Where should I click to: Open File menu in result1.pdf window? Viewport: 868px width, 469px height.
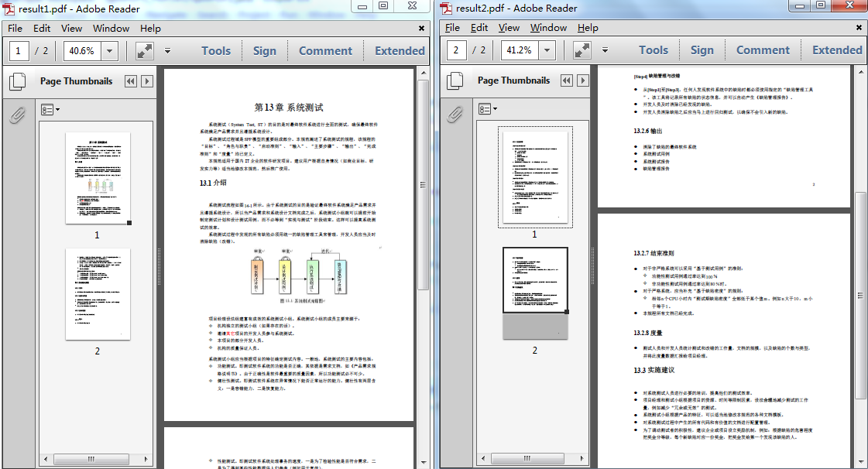point(15,28)
